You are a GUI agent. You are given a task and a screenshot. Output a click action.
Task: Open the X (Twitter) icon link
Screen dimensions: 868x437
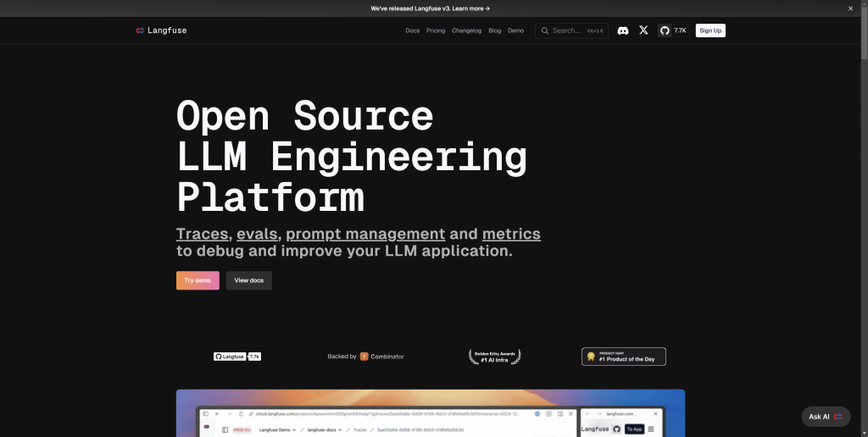tap(643, 30)
